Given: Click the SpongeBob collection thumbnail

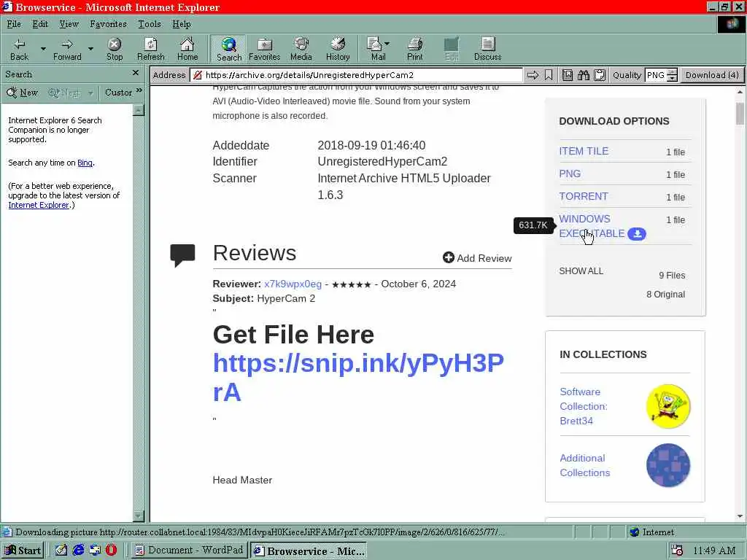Looking at the screenshot, I should 668,406.
